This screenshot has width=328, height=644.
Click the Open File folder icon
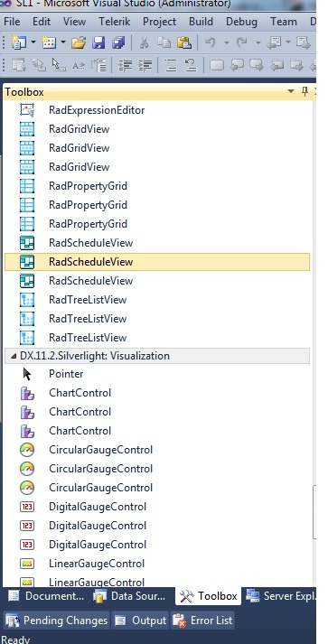click(x=79, y=42)
